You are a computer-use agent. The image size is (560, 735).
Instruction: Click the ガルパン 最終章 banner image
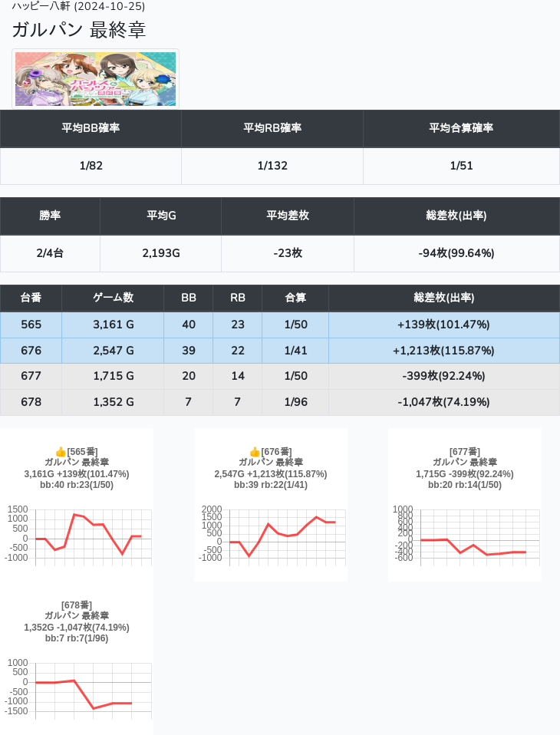tap(95, 79)
